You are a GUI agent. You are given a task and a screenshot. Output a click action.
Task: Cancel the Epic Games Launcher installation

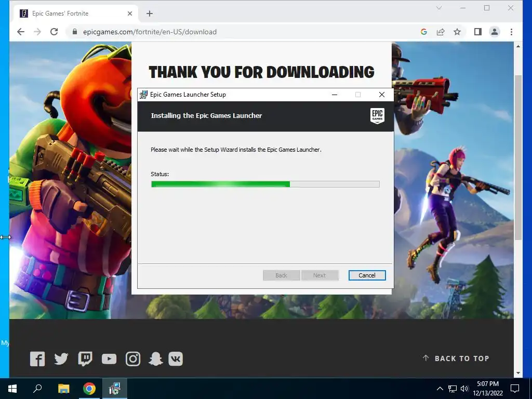click(367, 275)
